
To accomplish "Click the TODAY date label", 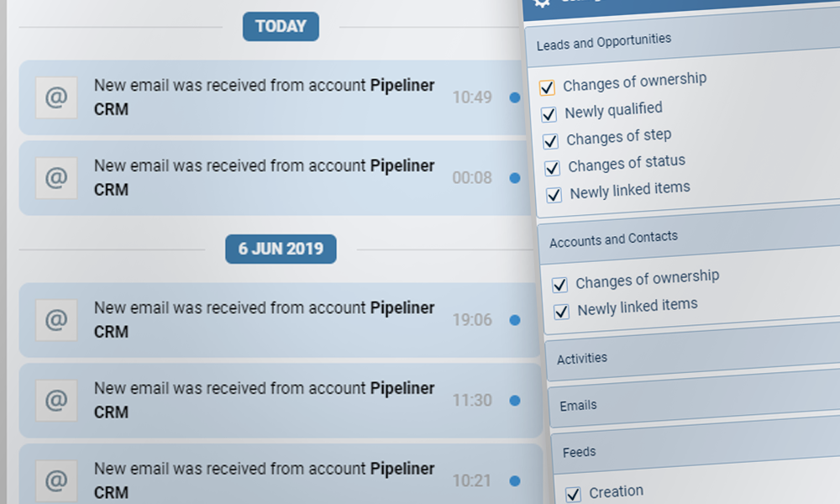I will [x=281, y=27].
